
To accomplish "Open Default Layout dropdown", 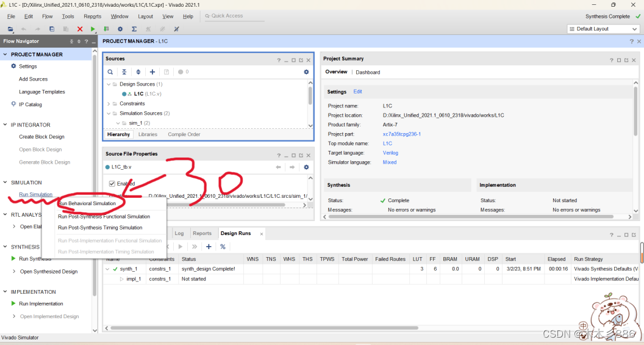I will click(603, 29).
